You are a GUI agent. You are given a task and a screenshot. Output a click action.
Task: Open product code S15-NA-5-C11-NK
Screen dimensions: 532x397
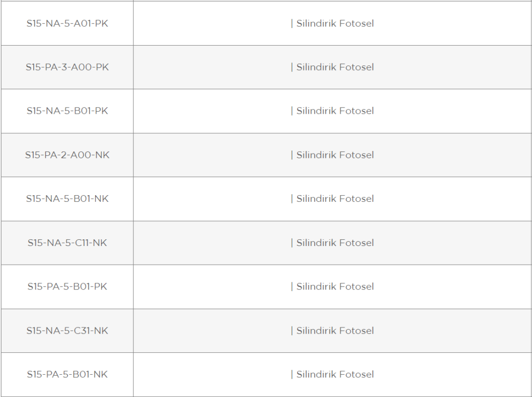67,243
